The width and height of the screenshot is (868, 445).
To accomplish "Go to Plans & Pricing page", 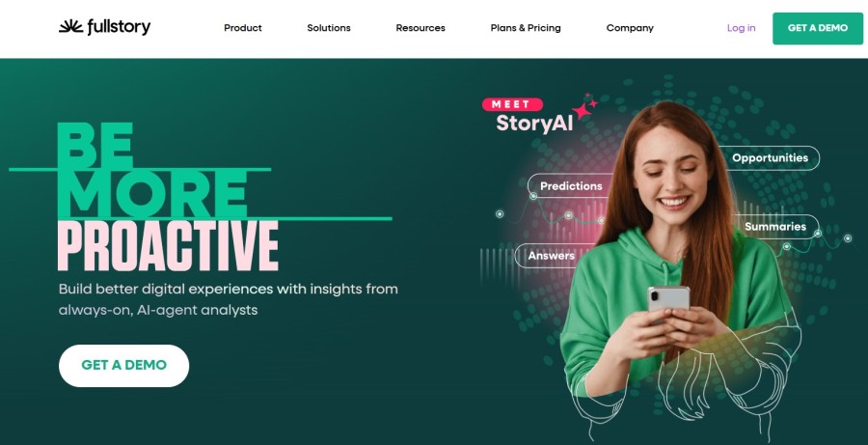I will (x=526, y=28).
